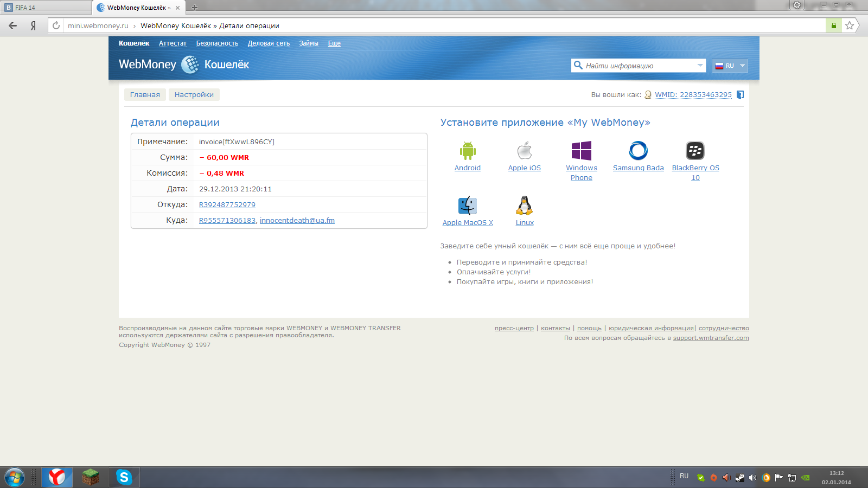Open a new browser tab with plus
This screenshot has width=868, height=488.
coord(195,8)
